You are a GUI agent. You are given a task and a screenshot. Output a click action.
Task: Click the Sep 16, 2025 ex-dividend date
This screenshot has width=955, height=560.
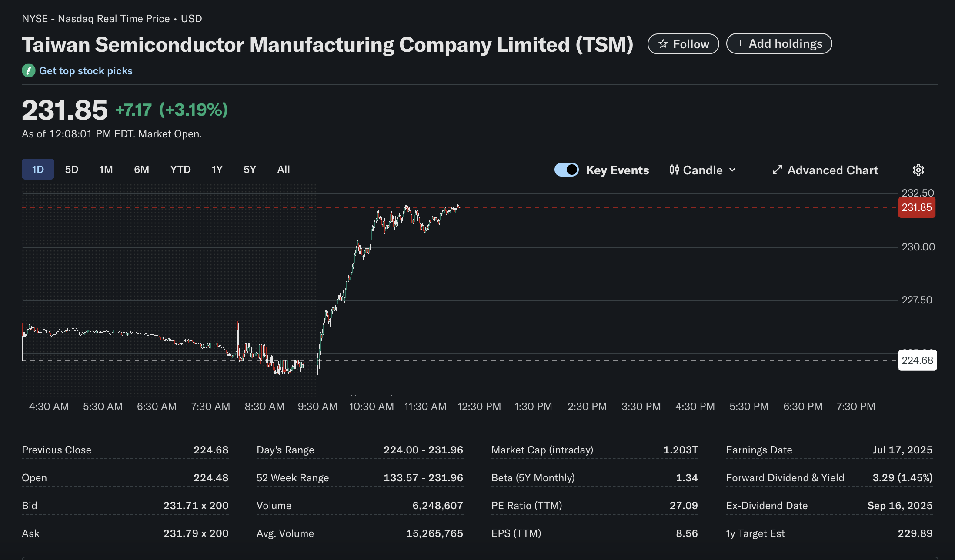coord(900,506)
